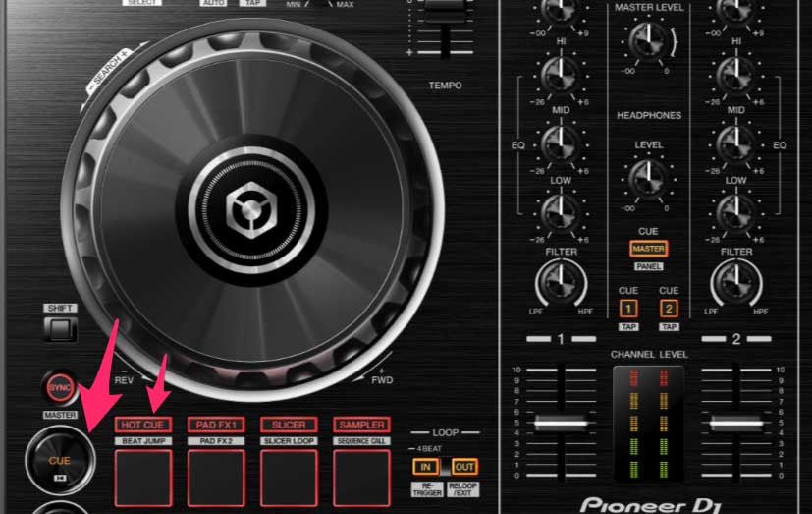Toggle headphone CUE for channel 2
The height and width of the screenshot is (514, 812).
(669, 309)
